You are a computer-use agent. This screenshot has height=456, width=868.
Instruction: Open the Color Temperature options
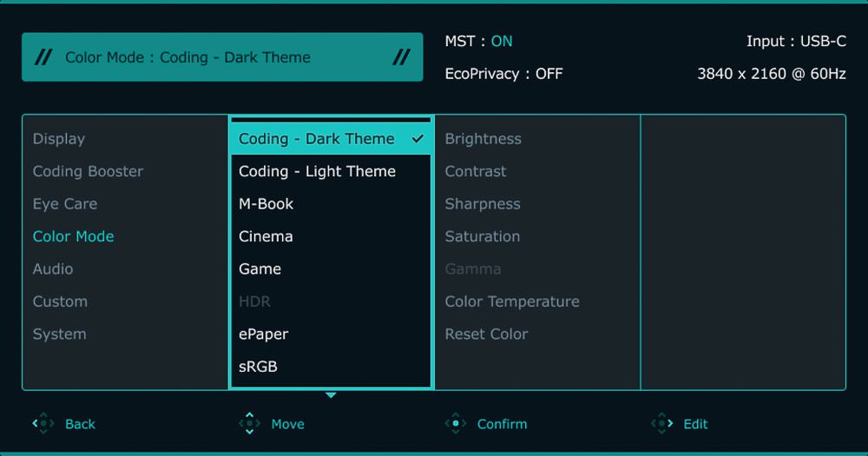(512, 301)
